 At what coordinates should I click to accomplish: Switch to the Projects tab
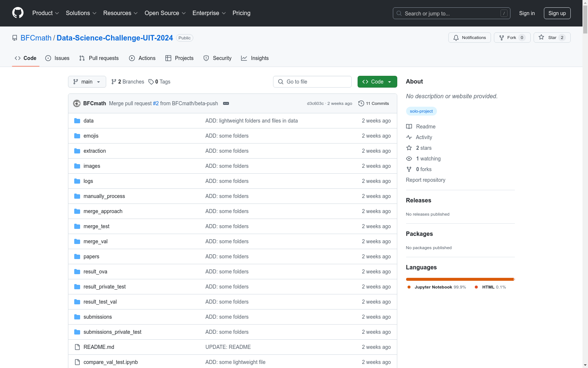(179, 58)
